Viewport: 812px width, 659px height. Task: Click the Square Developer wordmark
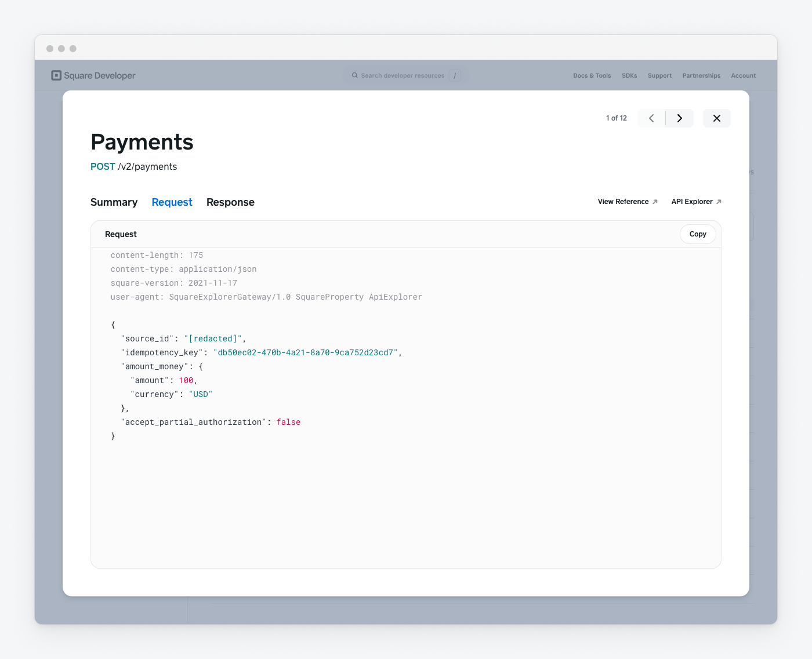pyautogui.click(x=100, y=75)
